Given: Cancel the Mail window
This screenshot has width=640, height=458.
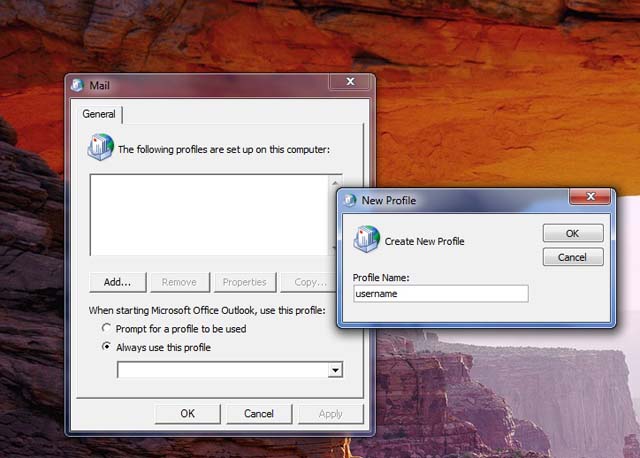Looking at the screenshot, I should coord(259,414).
